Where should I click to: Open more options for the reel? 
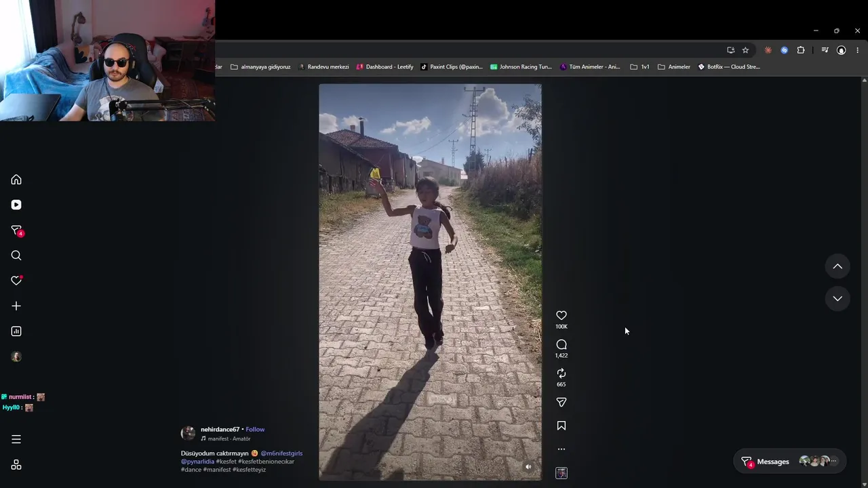tap(561, 449)
